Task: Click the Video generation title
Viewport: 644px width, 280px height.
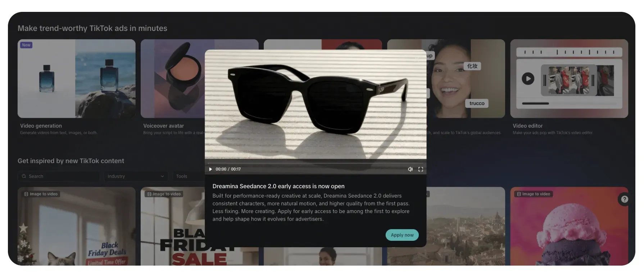Action: click(x=41, y=126)
